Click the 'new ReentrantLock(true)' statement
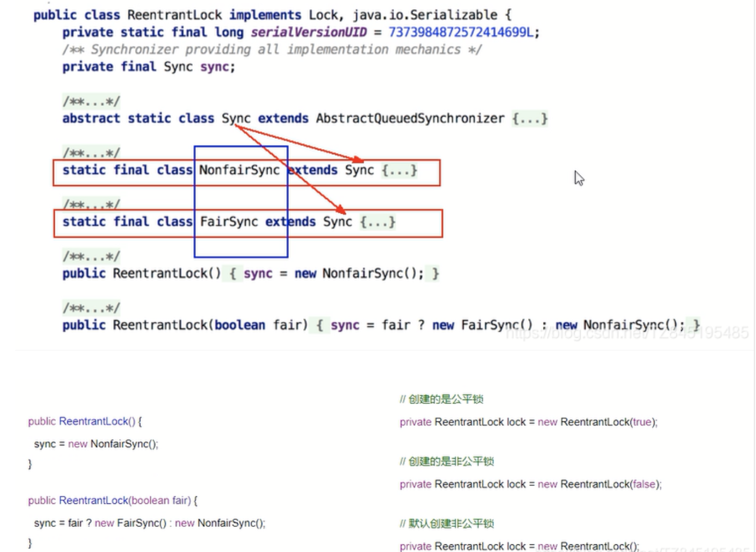 pyautogui.click(x=597, y=422)
